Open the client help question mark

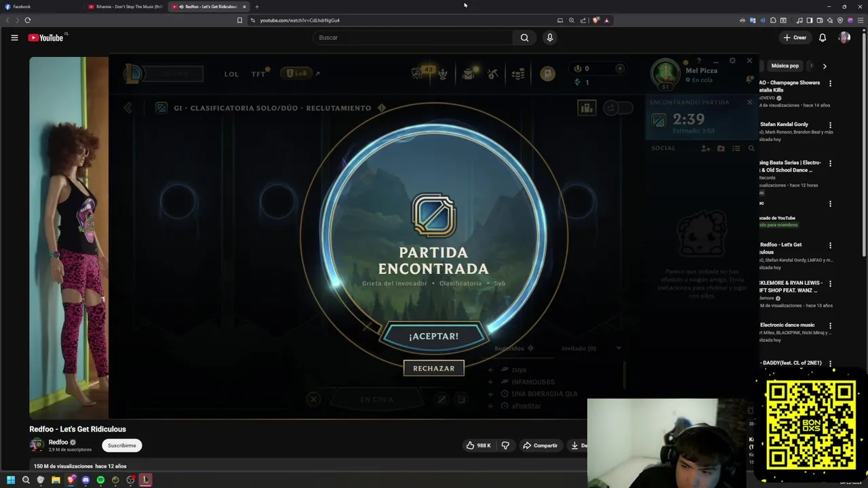(x=698, y=61)
